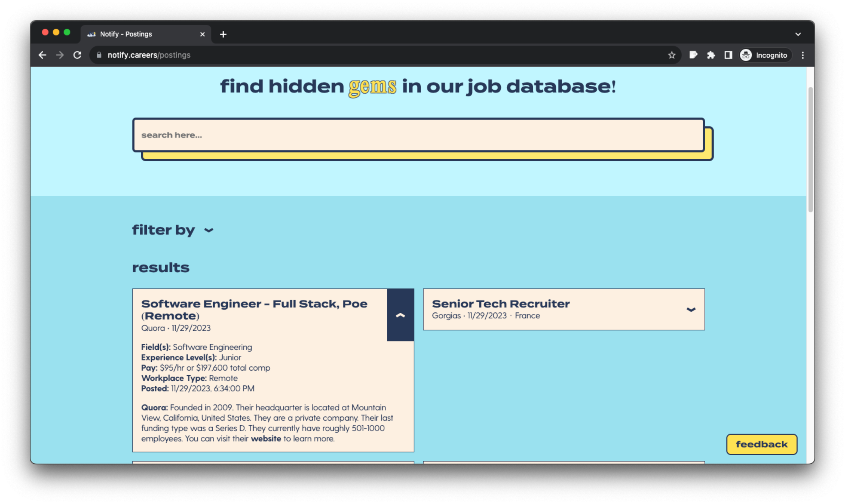Expand the Senior Tech Recruiter posting

pyautogui.click(x=691, y=309)
